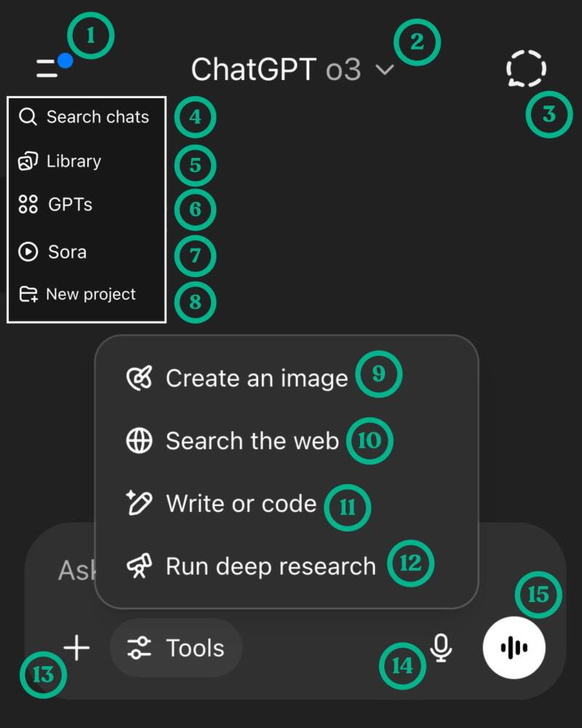Click the Ask anything message field
The width and height of the screenshot is (582, 728).
click(73, 570)
